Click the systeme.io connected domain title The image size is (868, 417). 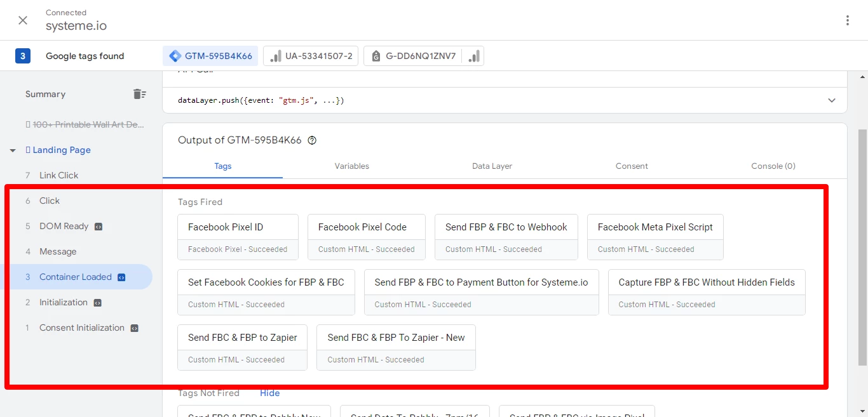click(x=76, y=26)
